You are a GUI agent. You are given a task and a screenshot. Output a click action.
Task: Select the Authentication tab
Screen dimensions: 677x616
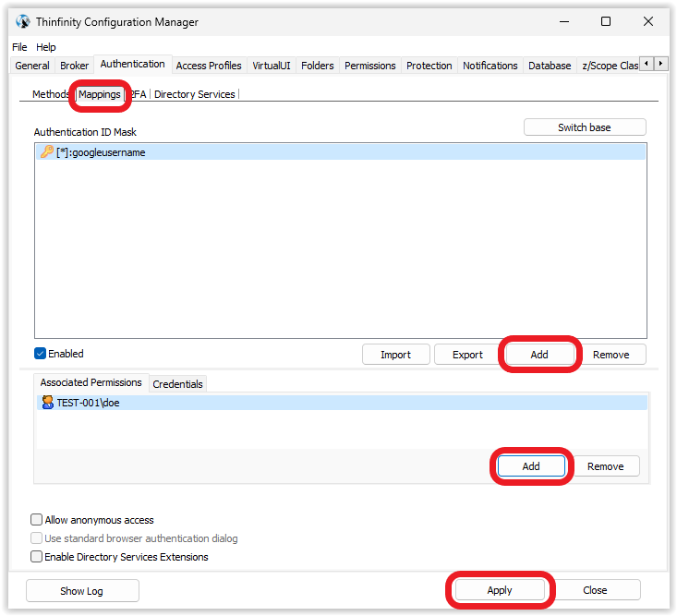tap(133, 64)
